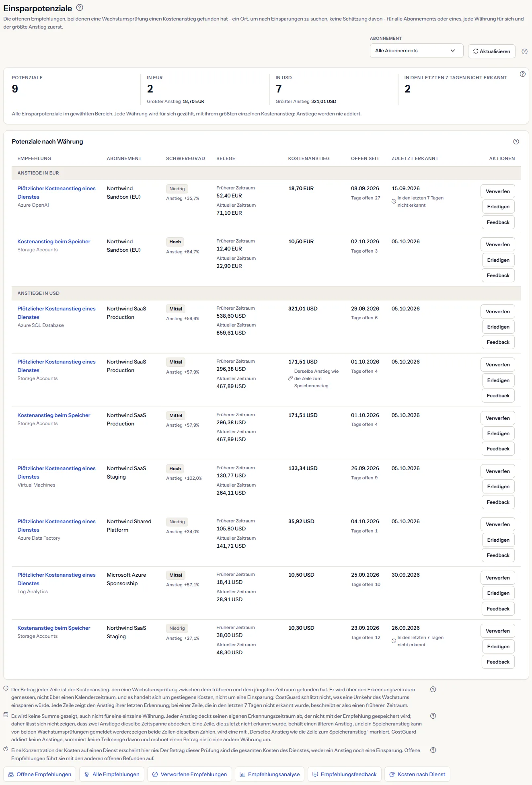Click Feedback in the Azure Data Factory row
The width and height of the screenshot is (532, 785).
pyautogui.click(x=498, y=555)
